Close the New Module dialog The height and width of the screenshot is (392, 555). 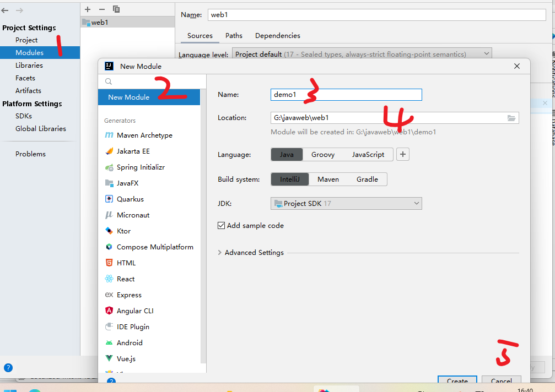click(517, 66)
